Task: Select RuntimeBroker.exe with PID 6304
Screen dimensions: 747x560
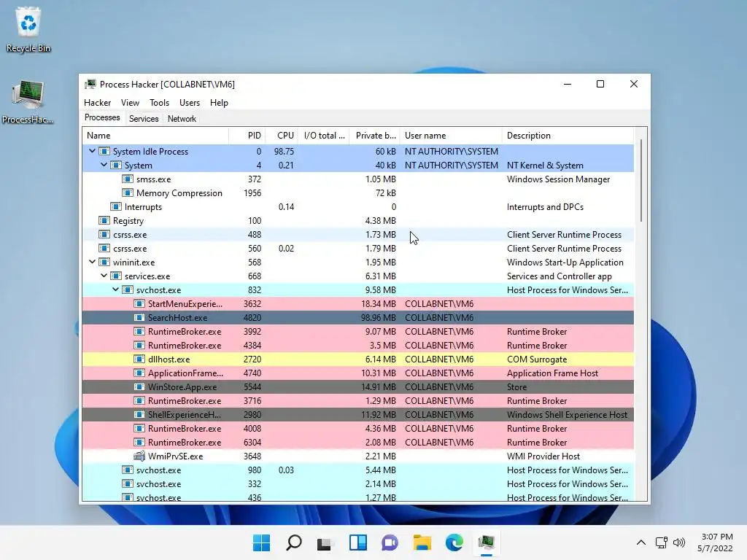Action: point(357,442)
